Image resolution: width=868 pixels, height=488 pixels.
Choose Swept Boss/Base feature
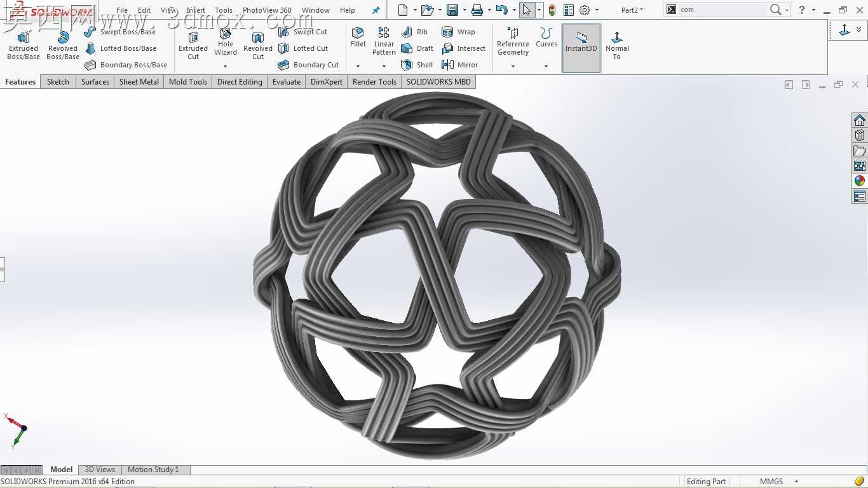(120, 32)
